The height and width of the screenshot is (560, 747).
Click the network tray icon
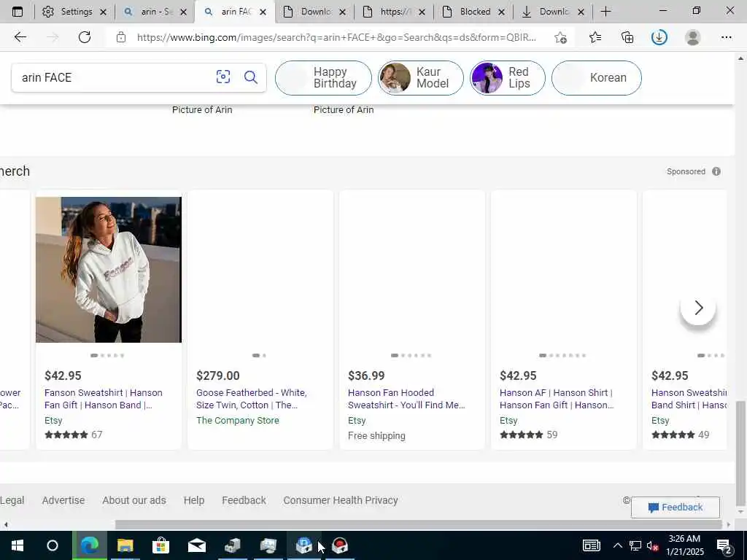point(635,545)
